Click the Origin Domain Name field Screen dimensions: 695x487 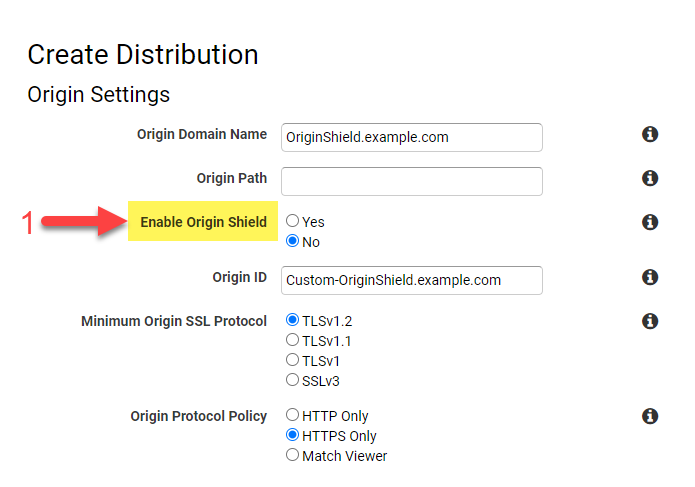pyautogui.click(x=412, y=137)
